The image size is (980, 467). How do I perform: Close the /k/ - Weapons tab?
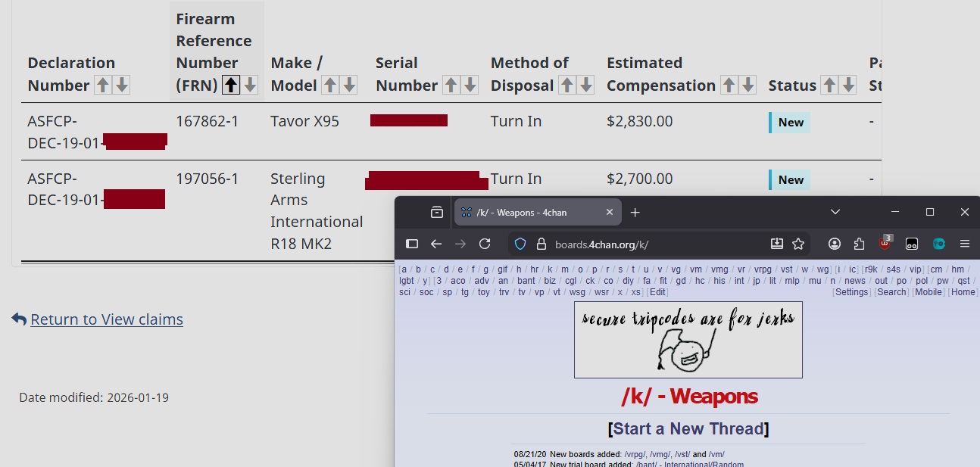610,213
